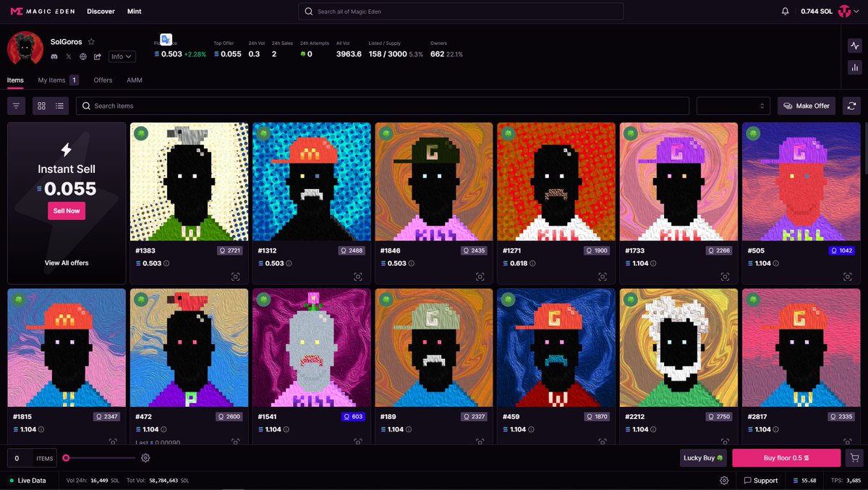The width and height of the screenshot is (868, 490).
Task: Click the Sell Now button
Action: tap(67, 211)
